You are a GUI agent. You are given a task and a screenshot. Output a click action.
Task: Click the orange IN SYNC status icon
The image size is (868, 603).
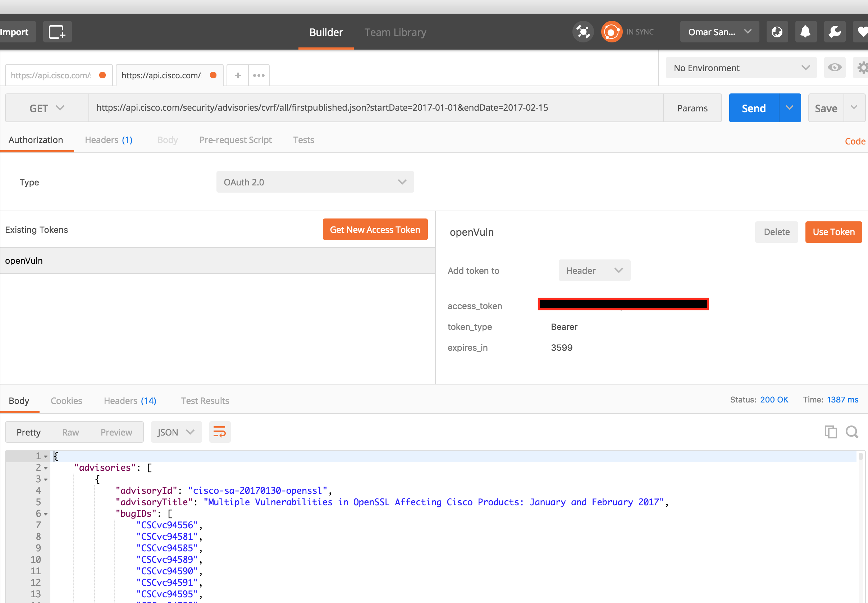click(x=611, y=32)
